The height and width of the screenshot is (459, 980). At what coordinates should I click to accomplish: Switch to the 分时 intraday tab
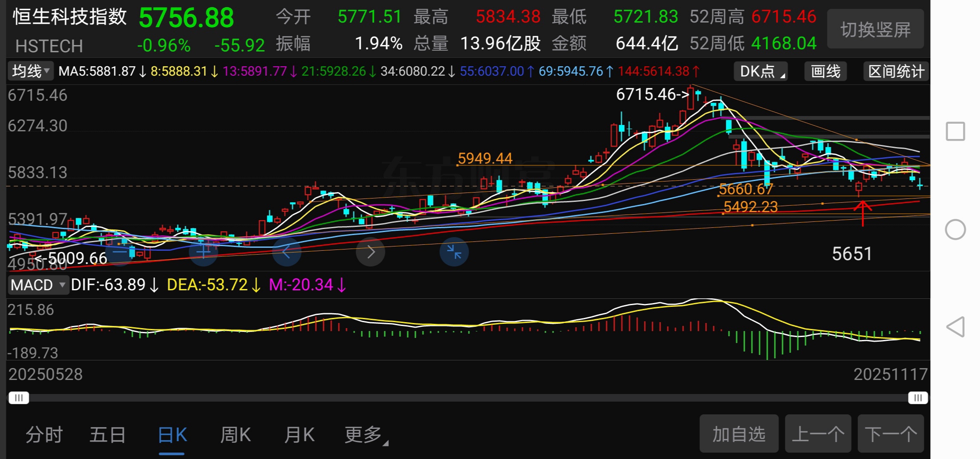pyautogui.click(x=44, y=435)
